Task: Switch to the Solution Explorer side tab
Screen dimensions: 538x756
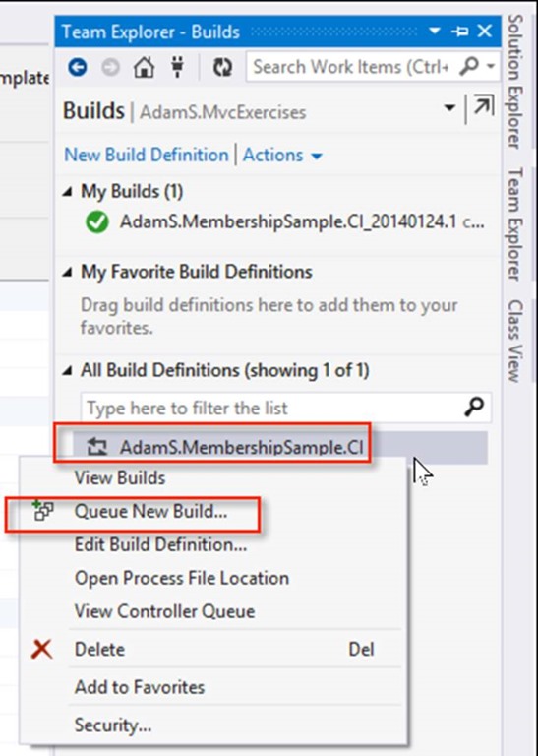Action: pos(515,81)
